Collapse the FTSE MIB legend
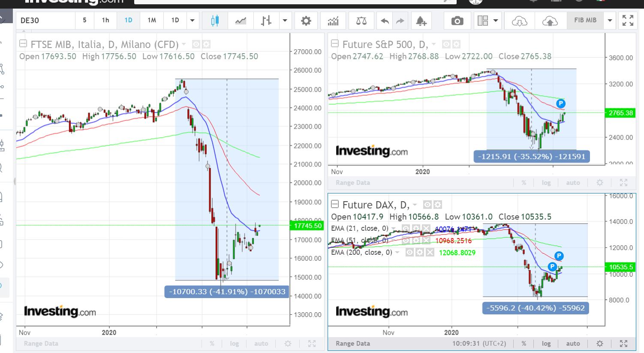This screenshot has width=644, height=353. pos(24,44)
